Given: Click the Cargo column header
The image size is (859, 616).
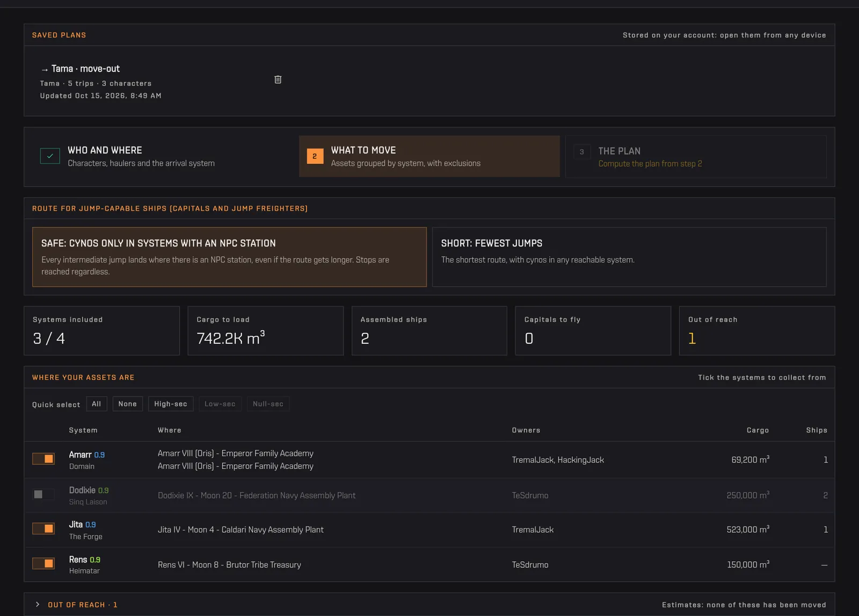Looking at the screenshot, I should (x=758, y=430).
